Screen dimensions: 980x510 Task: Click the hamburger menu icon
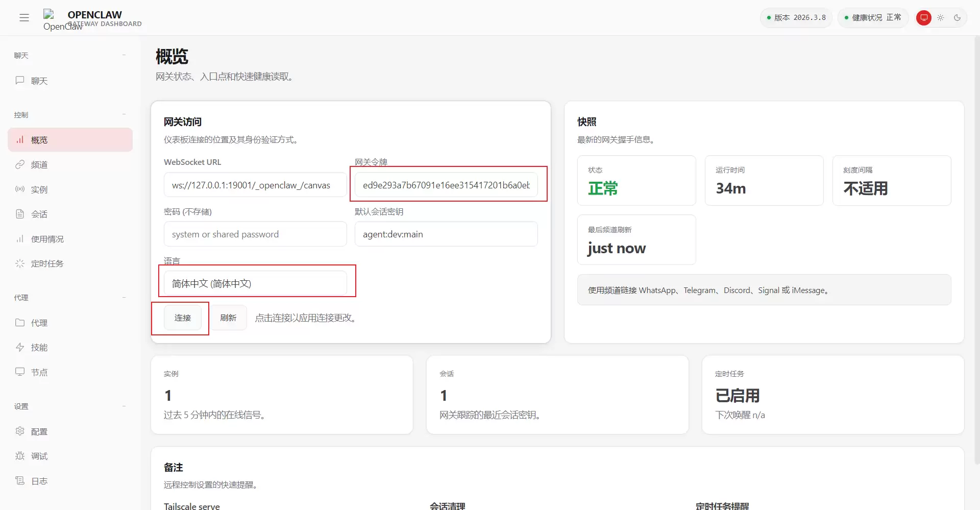pyautogui.click(x=24, y=18)
